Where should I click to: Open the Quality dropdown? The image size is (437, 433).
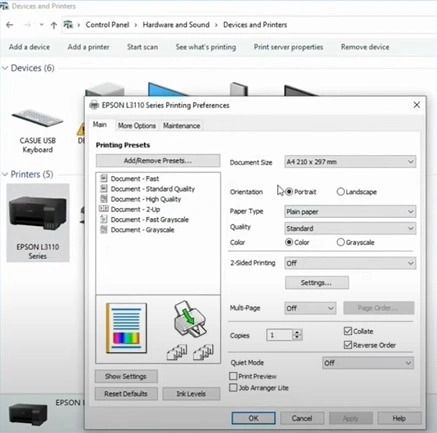[350, 228]
